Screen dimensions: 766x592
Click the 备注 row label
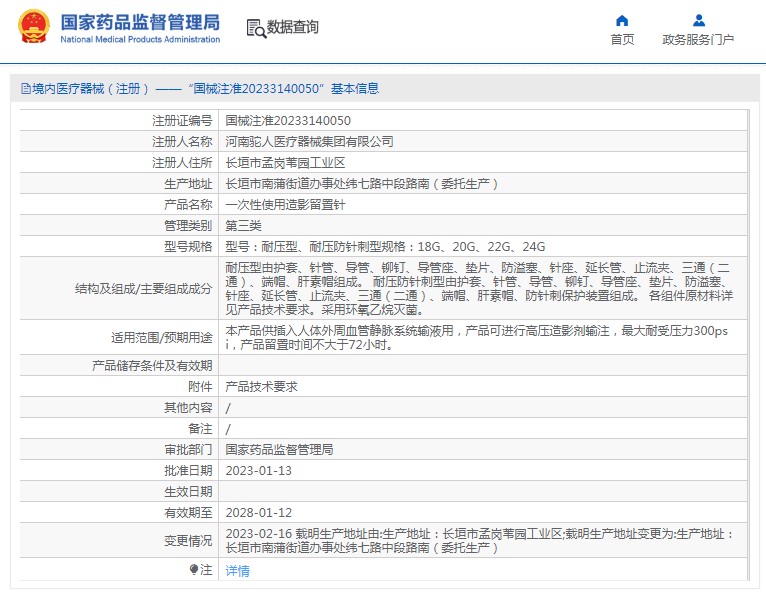(200, 429)
